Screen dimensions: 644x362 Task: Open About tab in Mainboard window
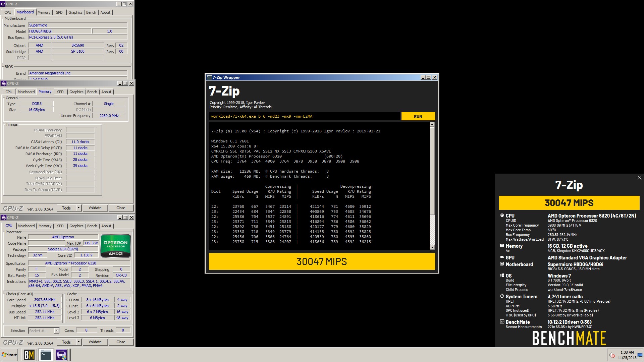[x=105, y=12]
